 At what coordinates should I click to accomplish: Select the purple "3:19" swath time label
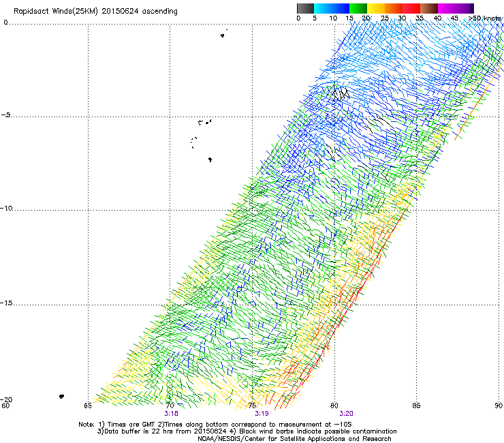pos(262,414)
